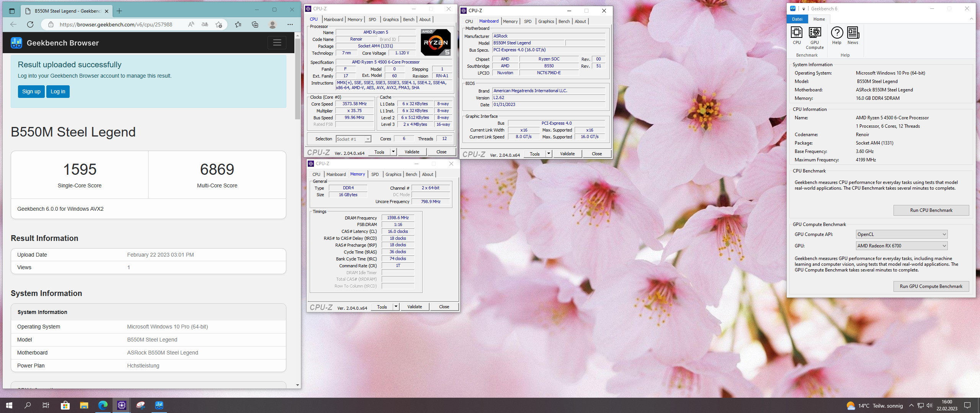Click the GPU Compute icon in Geekbench ribbon
Image resolution: width=980 pixels, height=413 pixels.
coord(815,38)
